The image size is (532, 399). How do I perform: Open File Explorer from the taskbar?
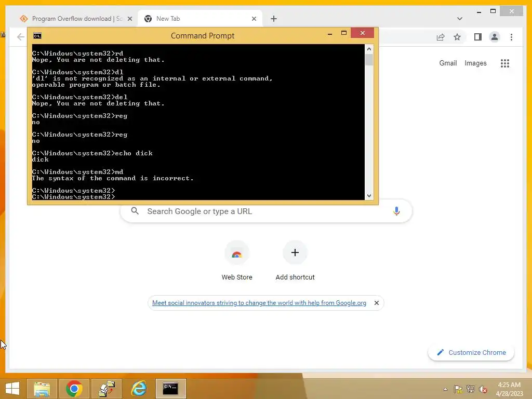[42, 389]
